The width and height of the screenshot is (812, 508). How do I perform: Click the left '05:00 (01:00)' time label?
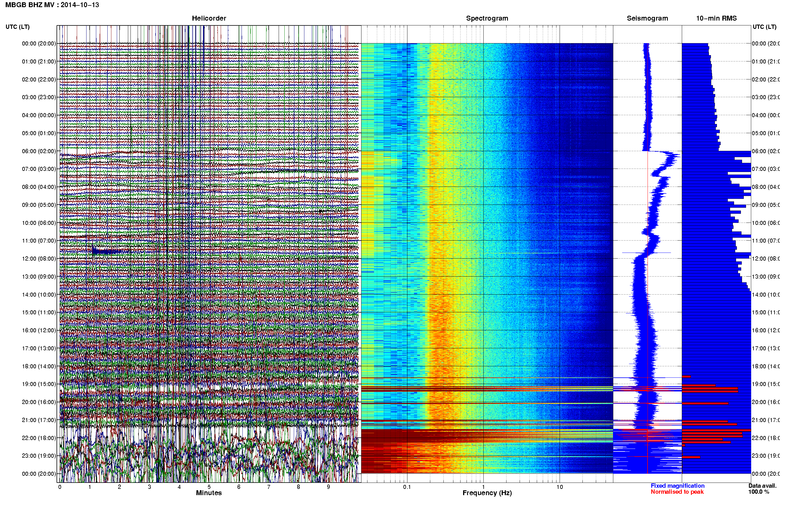[x=39, y=133]
